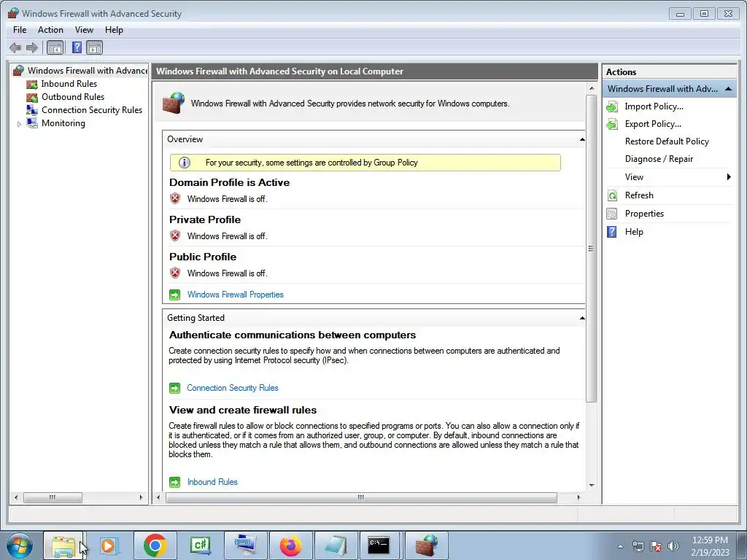This screenshot has width=747, height=560.
Task: Click the tree pane scroll-right arrow
Action: 141,497
